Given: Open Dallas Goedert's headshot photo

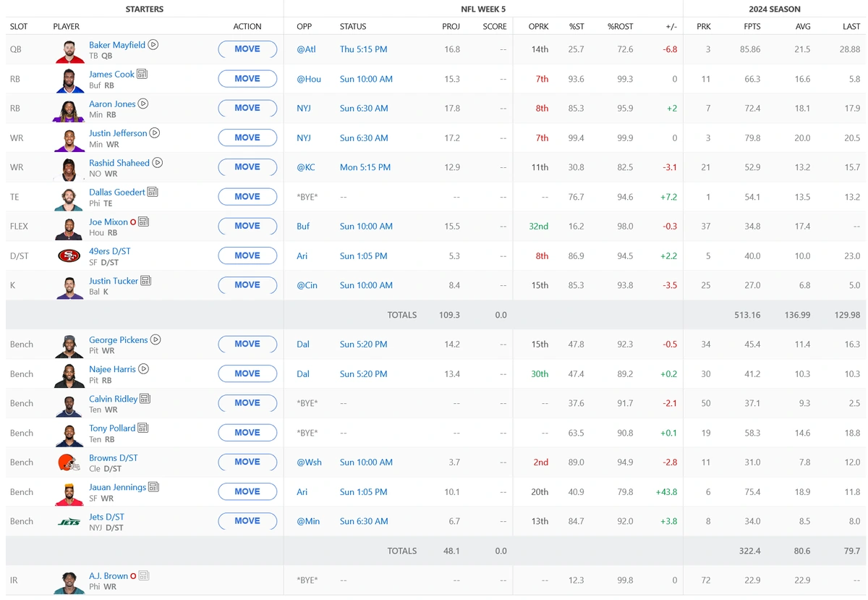Looking at the screenshot, I should pos(69,198).
